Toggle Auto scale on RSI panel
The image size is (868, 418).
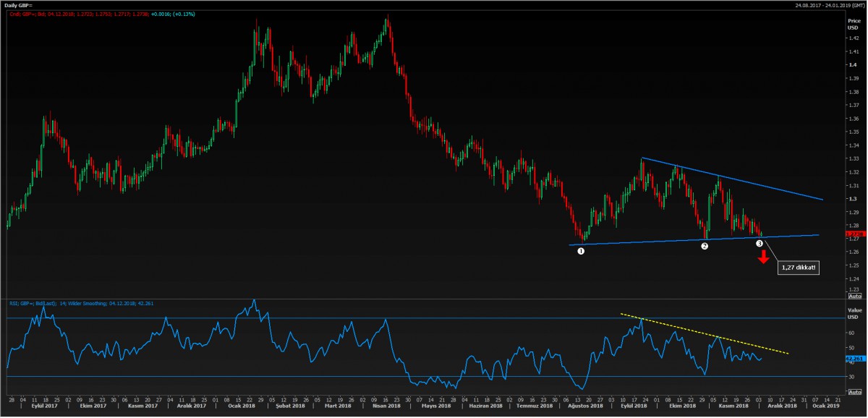(854, 391)
